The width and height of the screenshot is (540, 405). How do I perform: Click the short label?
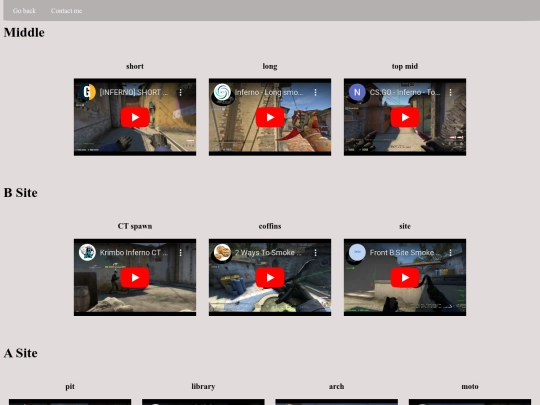click(135, 66)
